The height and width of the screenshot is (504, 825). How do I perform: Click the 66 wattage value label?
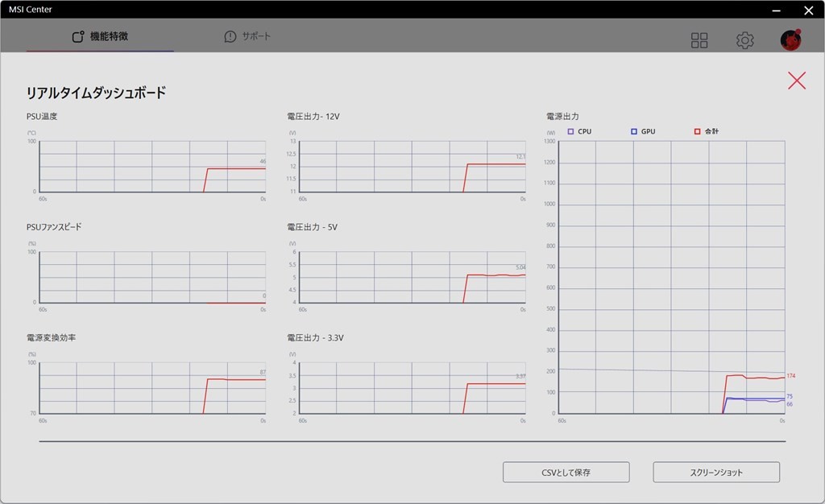(x=790, y=404)
